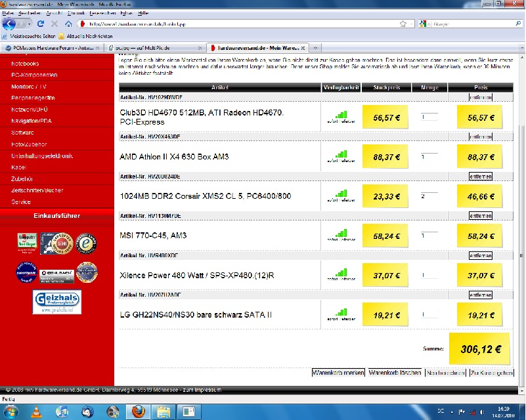
Task: Open Unterhaltungselektronik category
Action: click(x=41, y=156)
